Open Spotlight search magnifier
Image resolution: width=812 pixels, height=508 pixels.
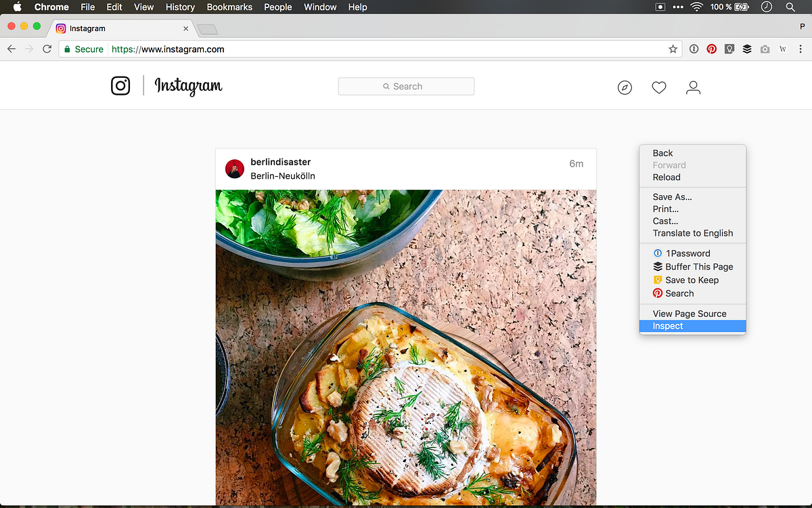pos(790,7)
